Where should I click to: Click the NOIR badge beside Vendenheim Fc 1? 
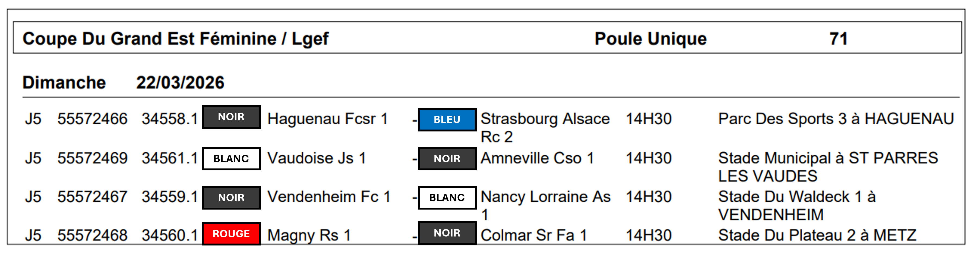231,198
